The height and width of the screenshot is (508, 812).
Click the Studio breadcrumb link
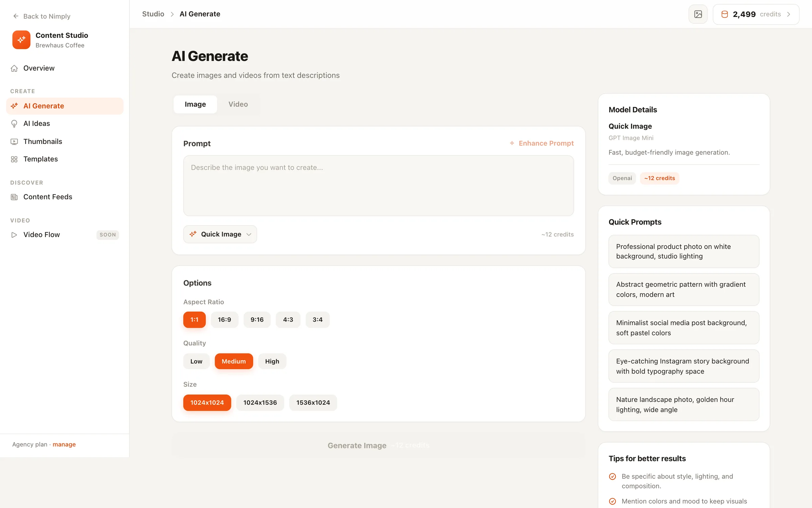[153, 14]
